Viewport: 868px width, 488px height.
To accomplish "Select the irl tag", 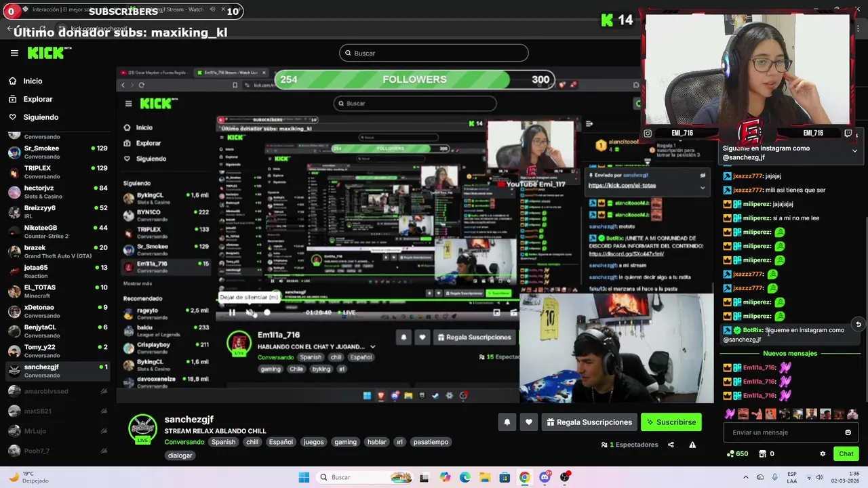I will [x=399, y=442].
